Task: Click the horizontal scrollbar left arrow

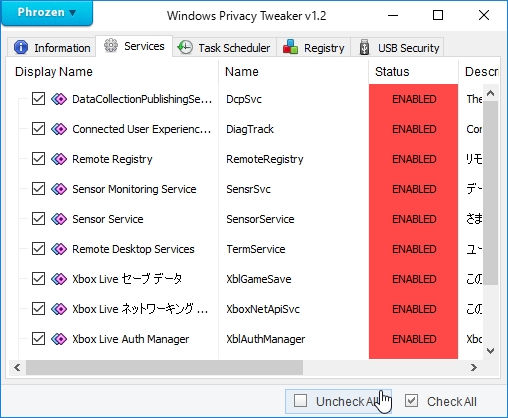Action: click(x=17, y=367)
